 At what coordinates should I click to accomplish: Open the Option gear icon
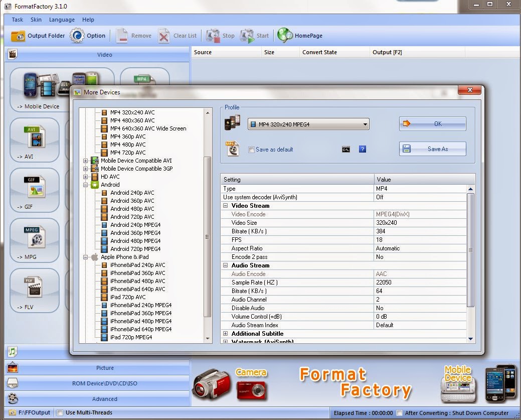click(x=77, y=36)
